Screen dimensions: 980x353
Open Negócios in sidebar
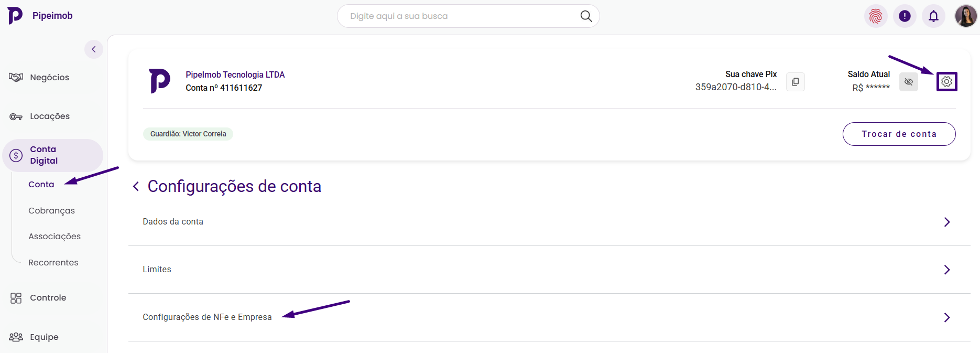pyautogui.click(x=49, y=78)
